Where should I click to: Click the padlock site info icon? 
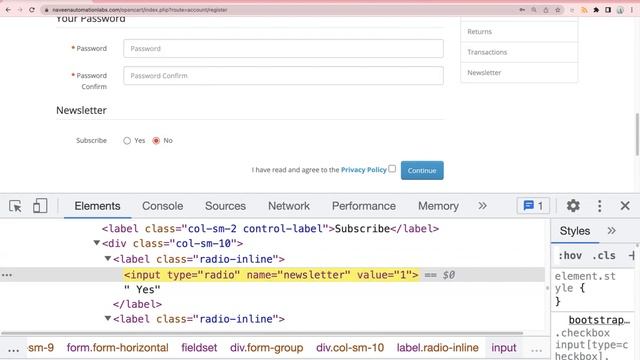click(47, 10)
